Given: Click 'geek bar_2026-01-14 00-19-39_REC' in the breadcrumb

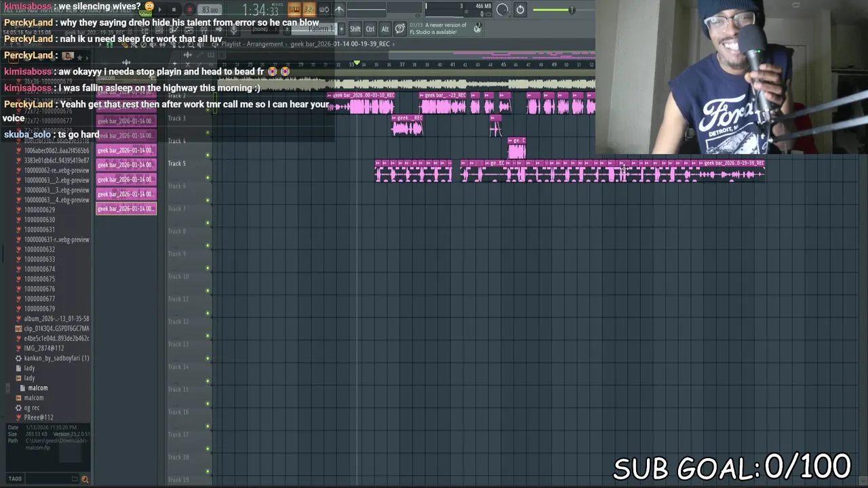Looking at the screenshot, I should (x=340, y=44).
